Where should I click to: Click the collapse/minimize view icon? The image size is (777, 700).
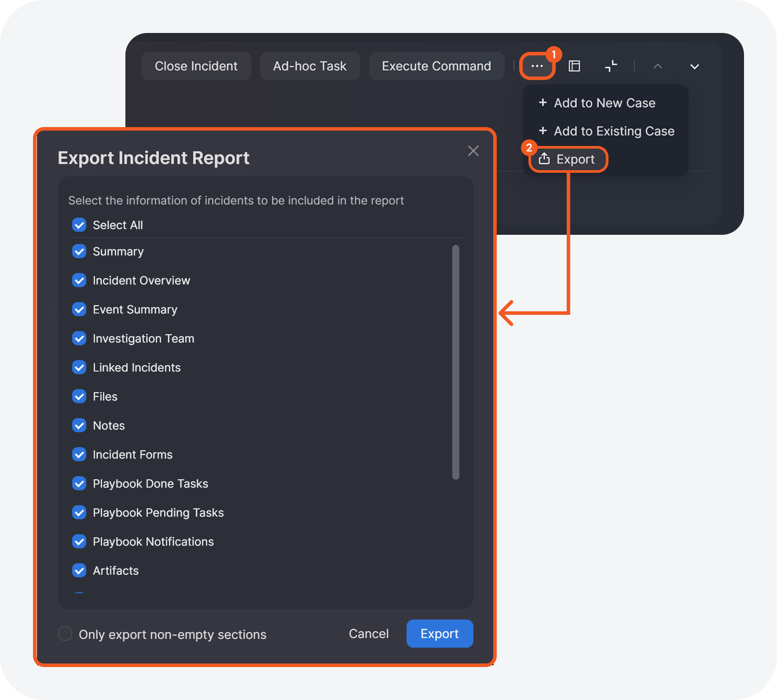(611, 66)
